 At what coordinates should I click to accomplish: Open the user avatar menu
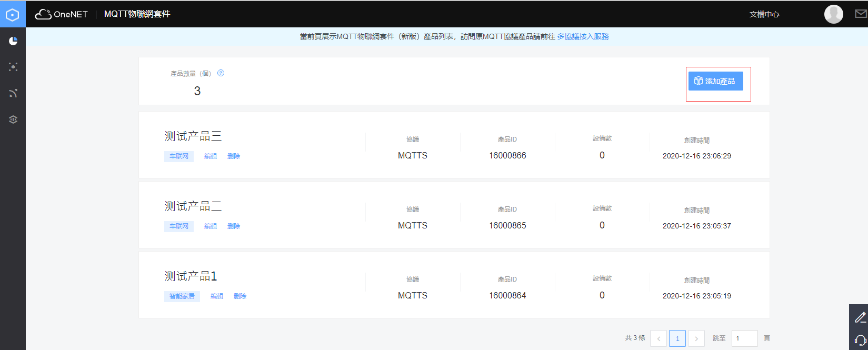833,14
